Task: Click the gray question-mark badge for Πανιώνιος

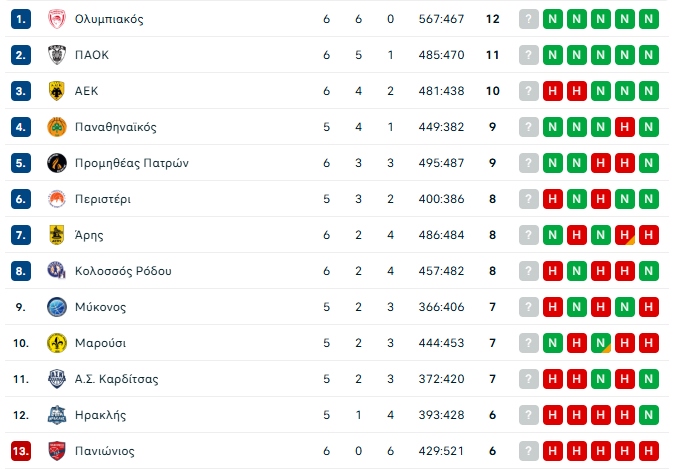Action: [528, 451]
